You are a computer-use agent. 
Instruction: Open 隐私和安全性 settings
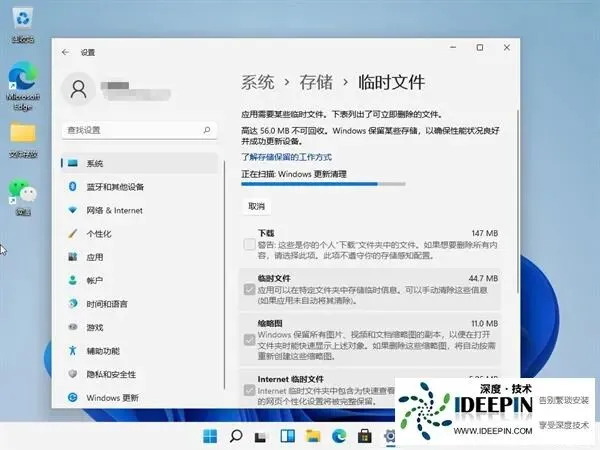[x=140, y=374]
